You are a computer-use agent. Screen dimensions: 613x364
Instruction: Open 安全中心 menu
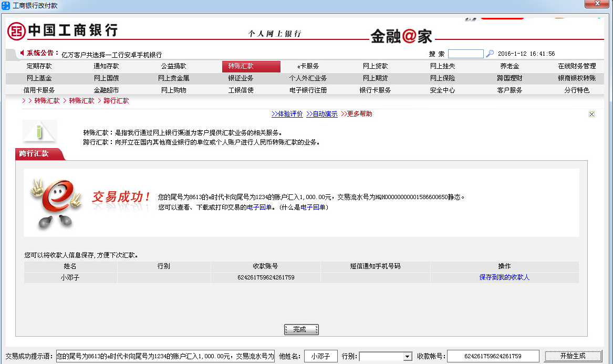coord(443,90)
